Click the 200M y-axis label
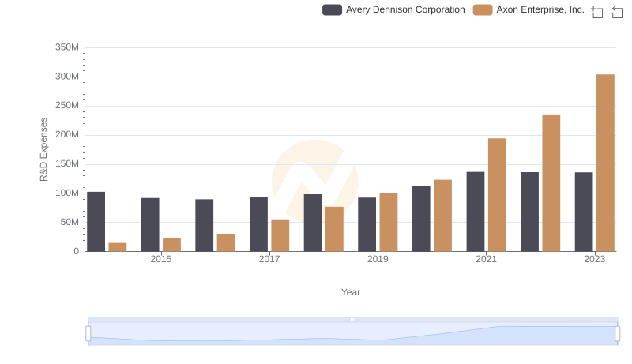632x364 pixels. pos(67,134)
